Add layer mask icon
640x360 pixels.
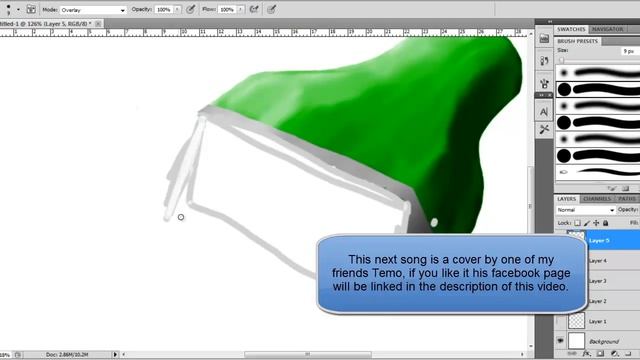click(x=600, y=353)
